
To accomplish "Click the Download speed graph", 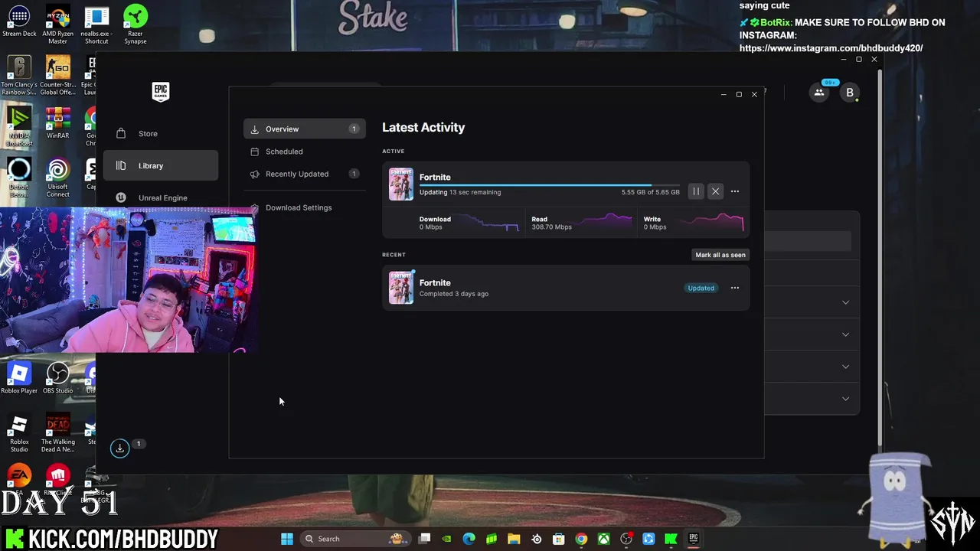I will tap(488, 223).
